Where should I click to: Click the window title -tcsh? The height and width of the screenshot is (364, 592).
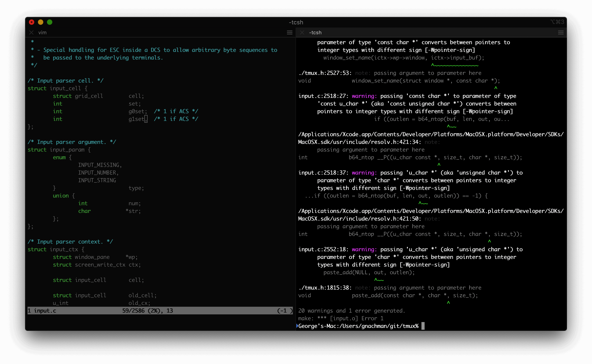tap(296, 22)
